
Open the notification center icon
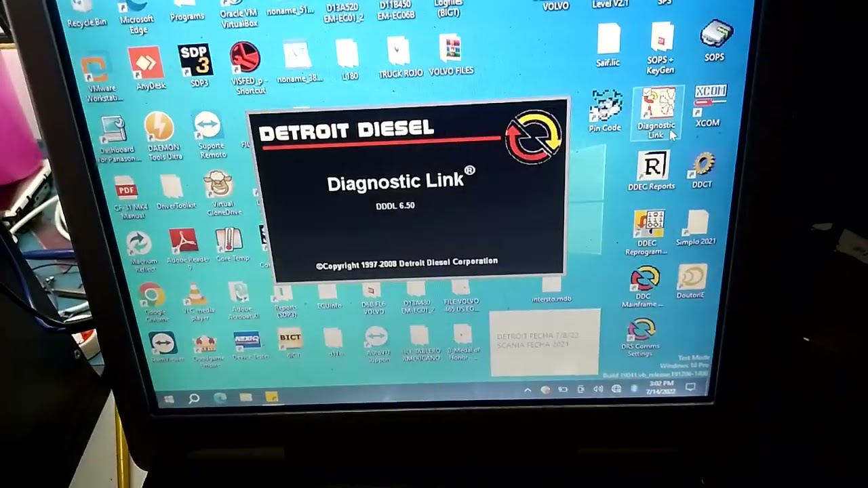point(690,387)
